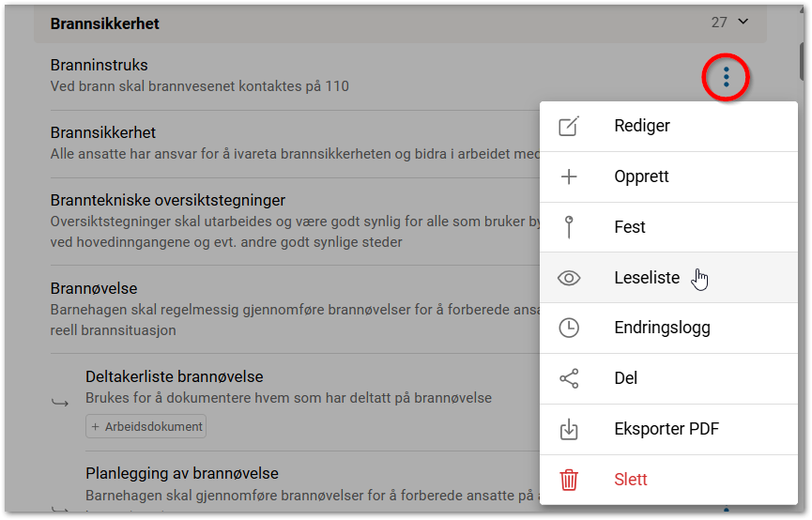
Task: Click the pin icon beside Fest
Action: [569, 227]
